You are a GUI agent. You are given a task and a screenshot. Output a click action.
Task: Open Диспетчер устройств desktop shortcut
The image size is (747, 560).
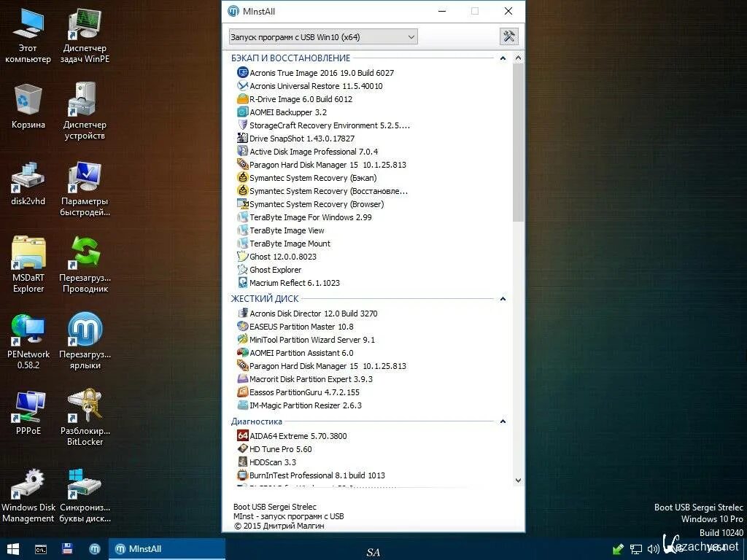coord(85,112)
